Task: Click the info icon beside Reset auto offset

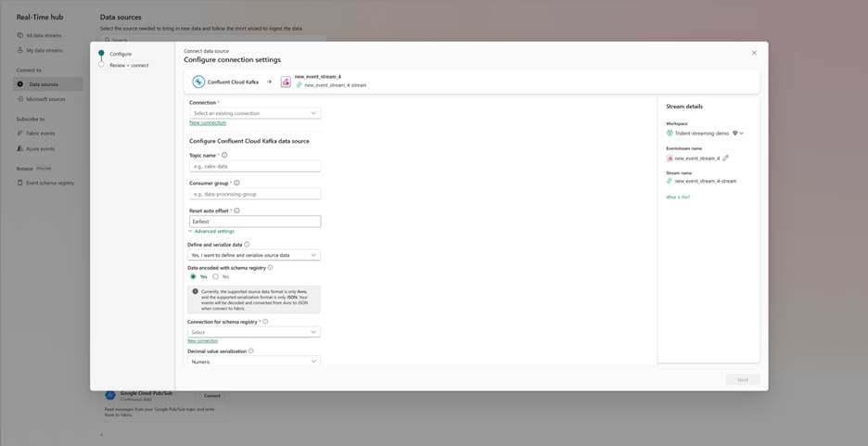Action: tap(236, 210)
